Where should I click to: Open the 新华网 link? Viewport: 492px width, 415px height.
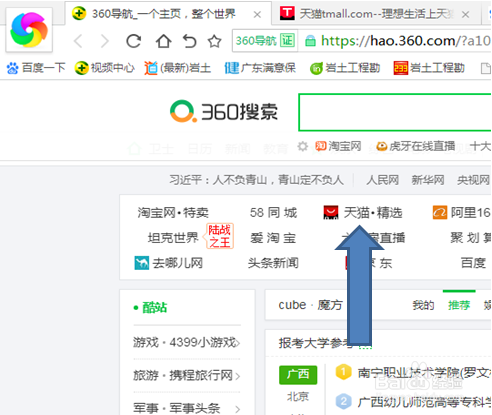coord(428,180)
